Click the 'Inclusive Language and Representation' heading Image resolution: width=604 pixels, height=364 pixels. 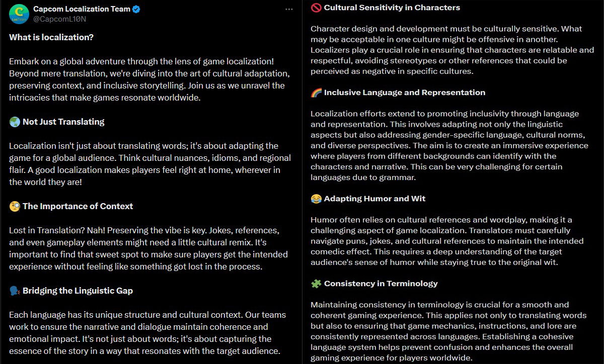coord(406,93)
